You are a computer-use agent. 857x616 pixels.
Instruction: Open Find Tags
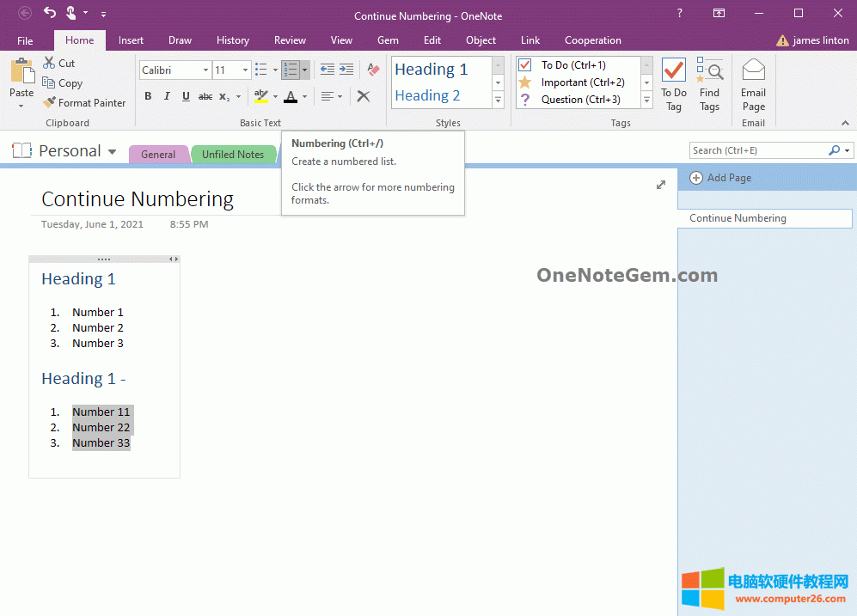709,82
